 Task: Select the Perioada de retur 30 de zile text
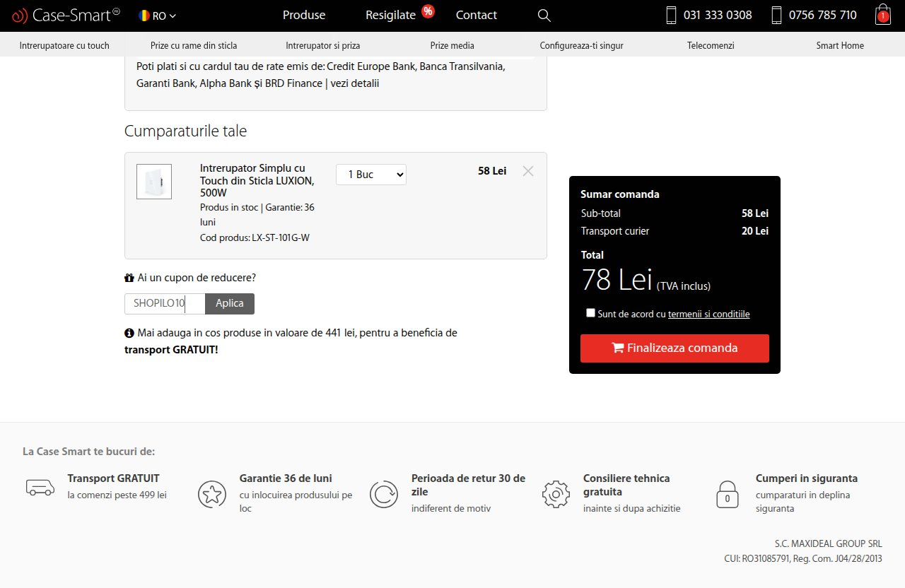tap(468, 485)
